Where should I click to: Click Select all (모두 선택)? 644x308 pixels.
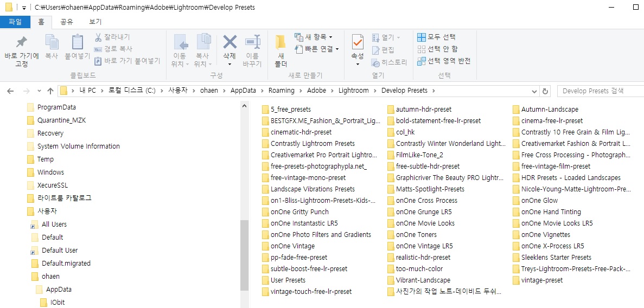pos(436,37)
